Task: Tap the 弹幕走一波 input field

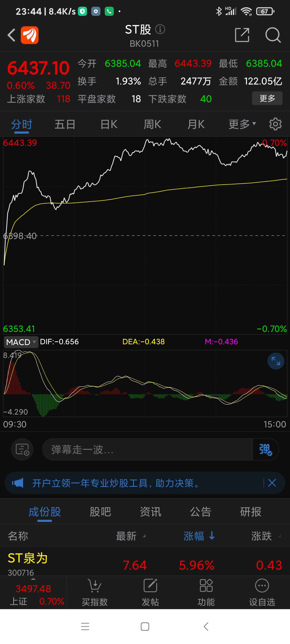Action: [x=147, y=449]
